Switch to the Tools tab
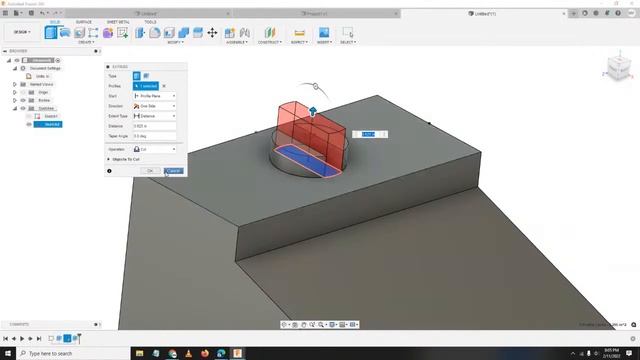Image resolution: width=640 pixels, height=360 pixels. coord(150,22)
